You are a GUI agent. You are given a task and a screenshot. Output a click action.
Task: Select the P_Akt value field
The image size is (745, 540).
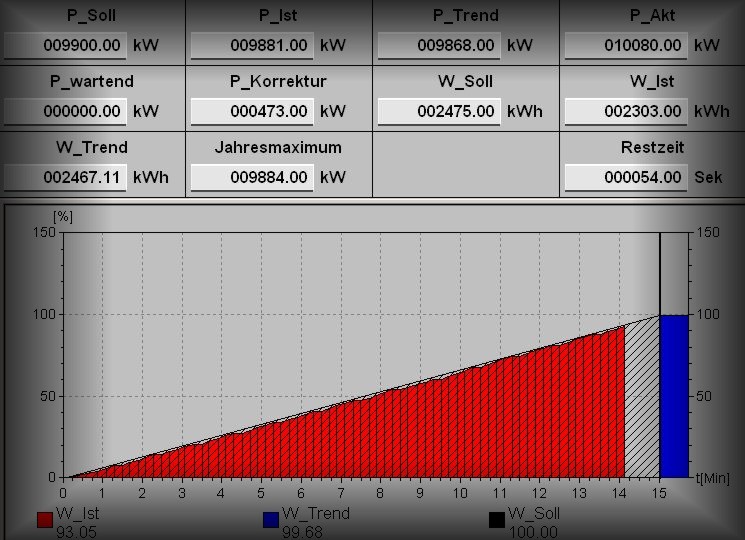click(x=626, y=46)
